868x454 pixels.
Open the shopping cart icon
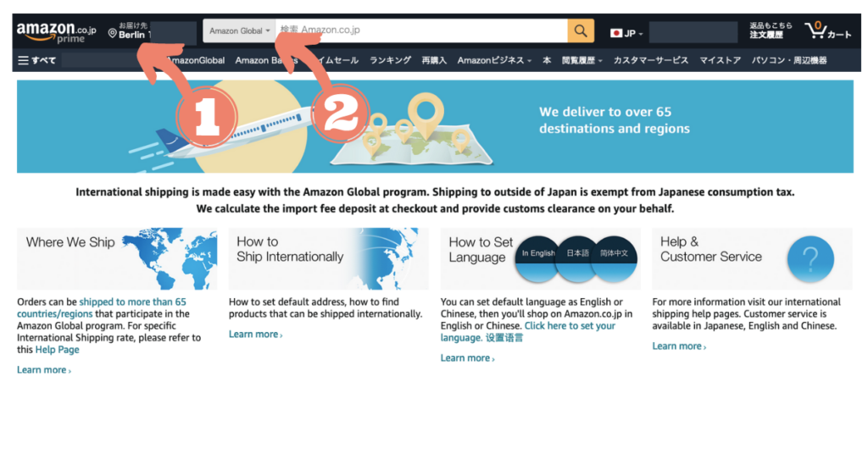pos(815,30)
